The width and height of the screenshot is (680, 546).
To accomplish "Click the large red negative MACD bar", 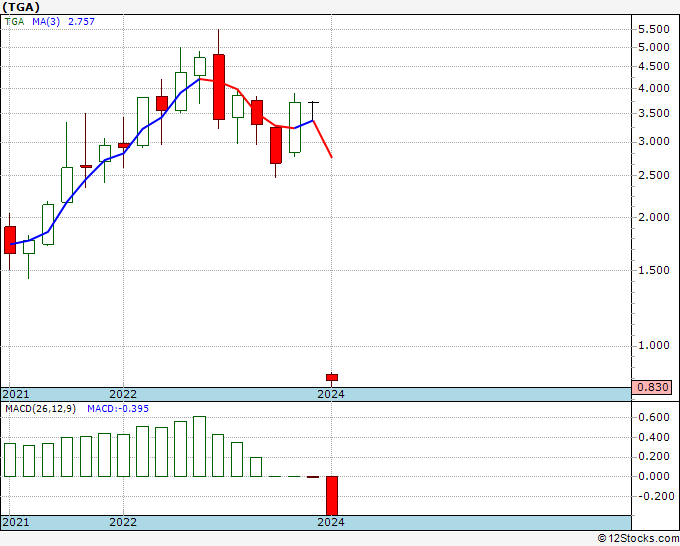I will [x=332, y=496].
